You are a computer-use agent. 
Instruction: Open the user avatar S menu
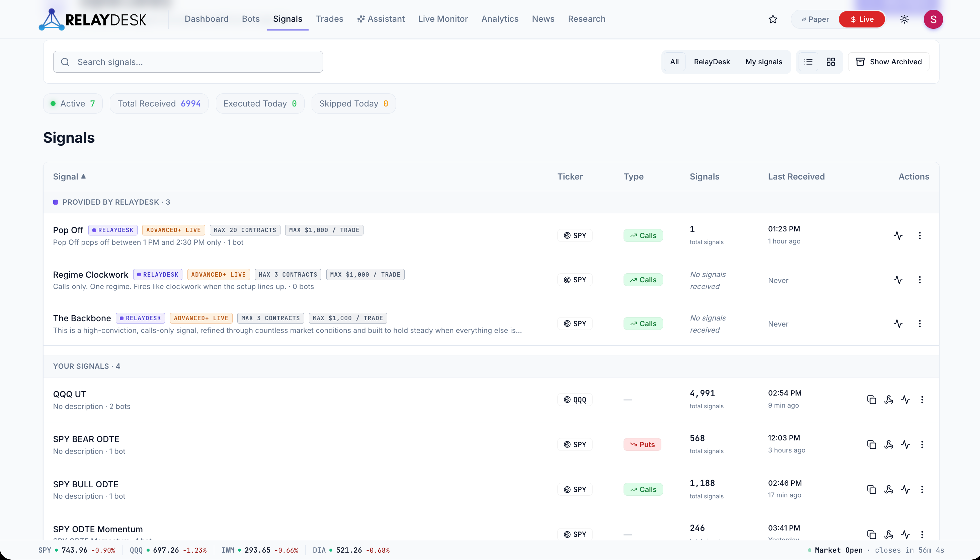(x=933, y=19)
